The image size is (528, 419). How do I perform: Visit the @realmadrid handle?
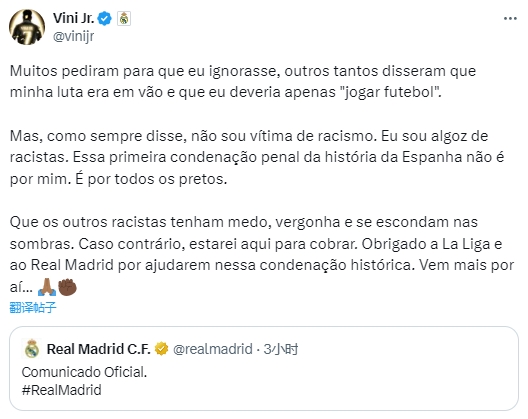(212, 349)
